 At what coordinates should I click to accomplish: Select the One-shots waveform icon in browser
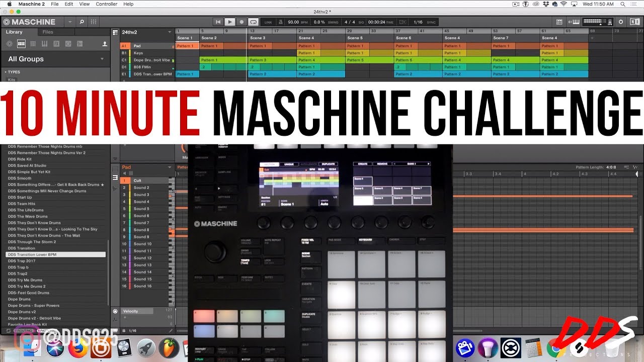point(79,44)
